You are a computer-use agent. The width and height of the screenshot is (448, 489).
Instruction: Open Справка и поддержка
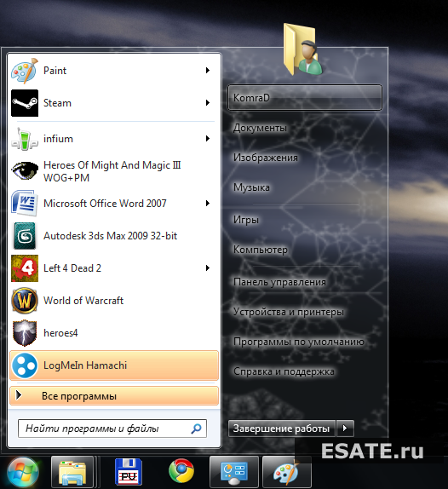pos(284,371)
